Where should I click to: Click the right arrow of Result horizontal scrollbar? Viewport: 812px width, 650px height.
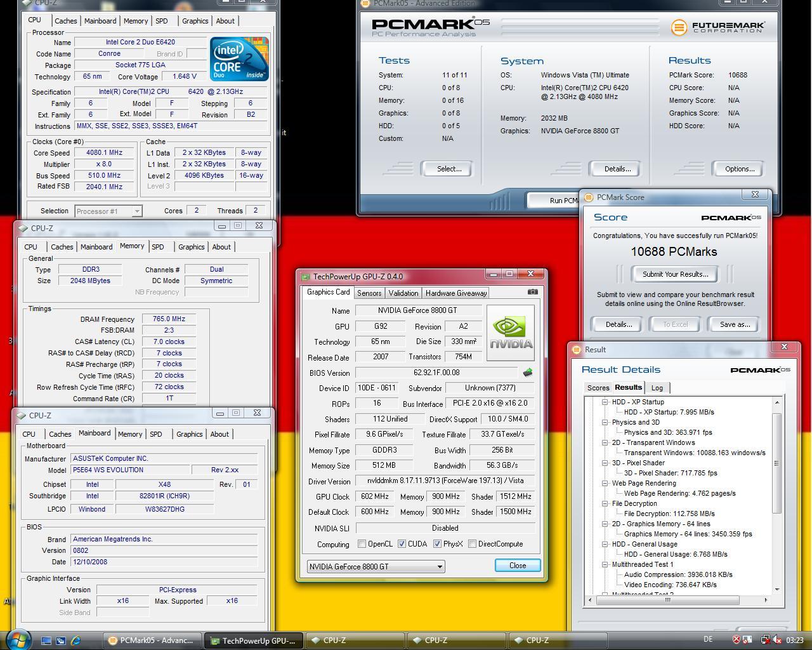tap(766, 600)
